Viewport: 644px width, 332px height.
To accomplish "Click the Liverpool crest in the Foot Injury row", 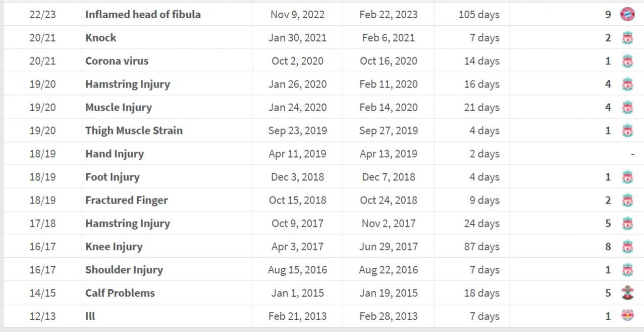I will pyautogui.click(x=627, y=177).
